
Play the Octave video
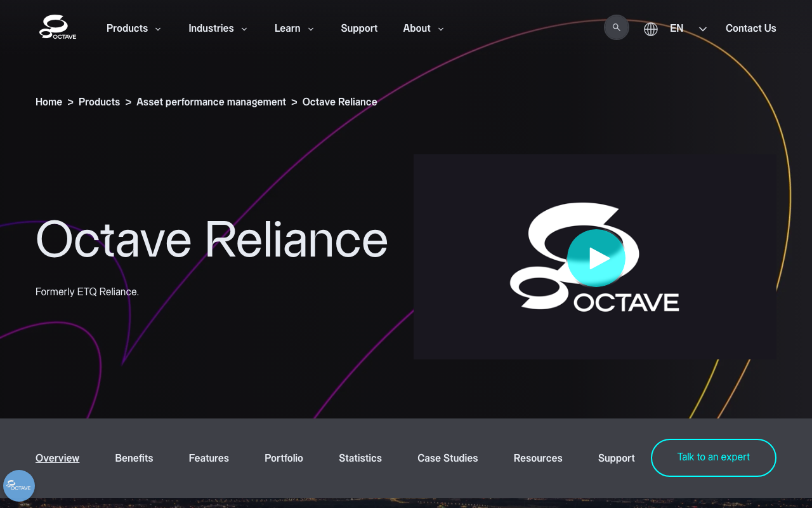(x=596, y=258)
